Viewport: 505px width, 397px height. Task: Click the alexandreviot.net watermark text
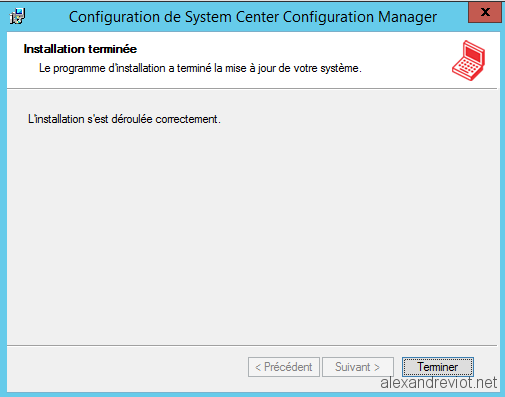tap(439, 383)
